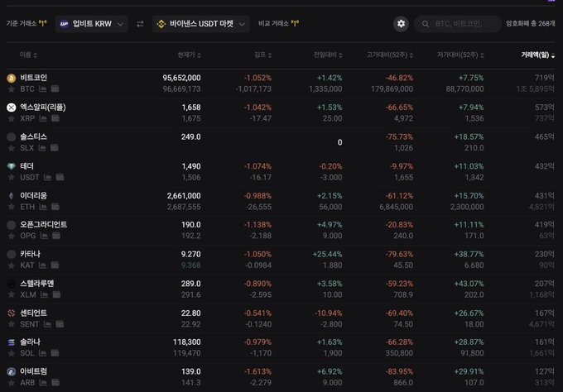Image resolution: width=563 pixels, height=392 pixels.
Task: Click the 카타나 row name
Action: point(30,254)
